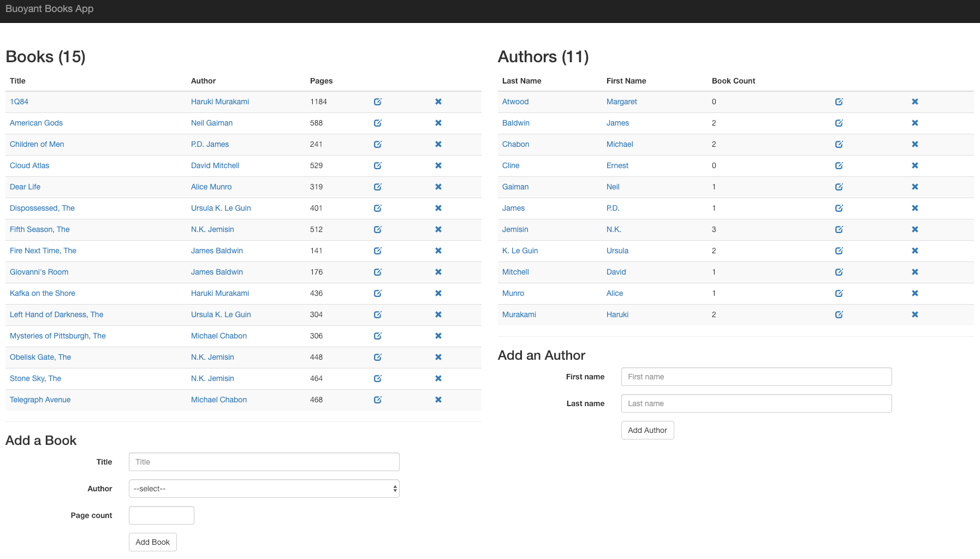Click Buoyant Books App in navbar
Screen dimensions: 980x559
point(50,9)
